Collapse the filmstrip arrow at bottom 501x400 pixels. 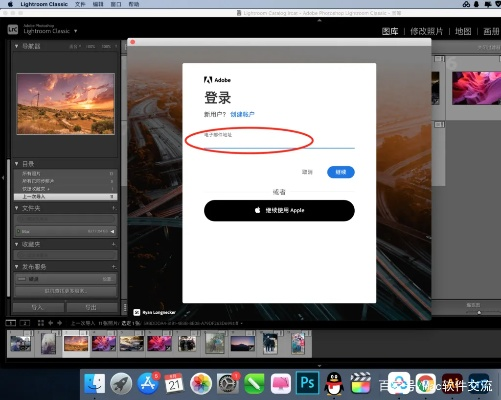tap(319, 366)
